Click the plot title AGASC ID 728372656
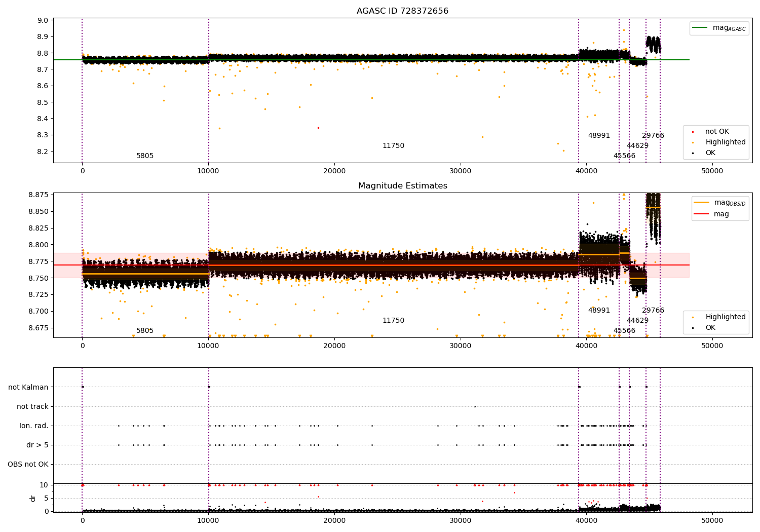This screenshot has height=532, width=760. [x=402, y=11]
